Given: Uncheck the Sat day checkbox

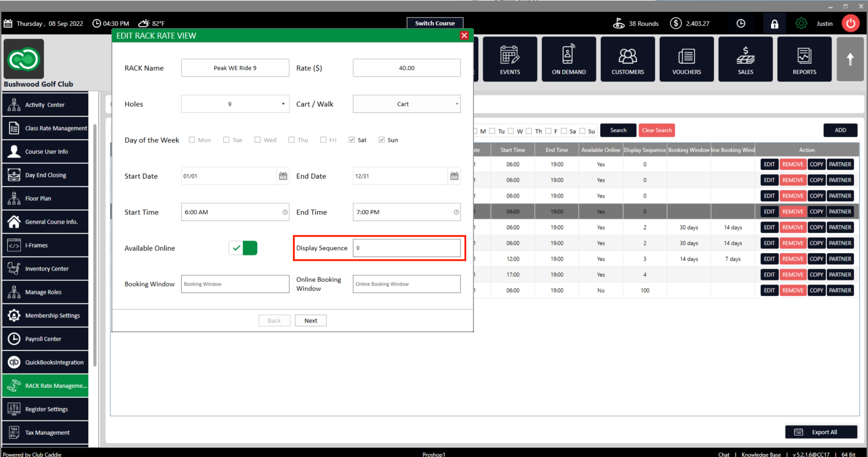Looking at the screenshot, I should pyautogui.click(x=352, y=140).
